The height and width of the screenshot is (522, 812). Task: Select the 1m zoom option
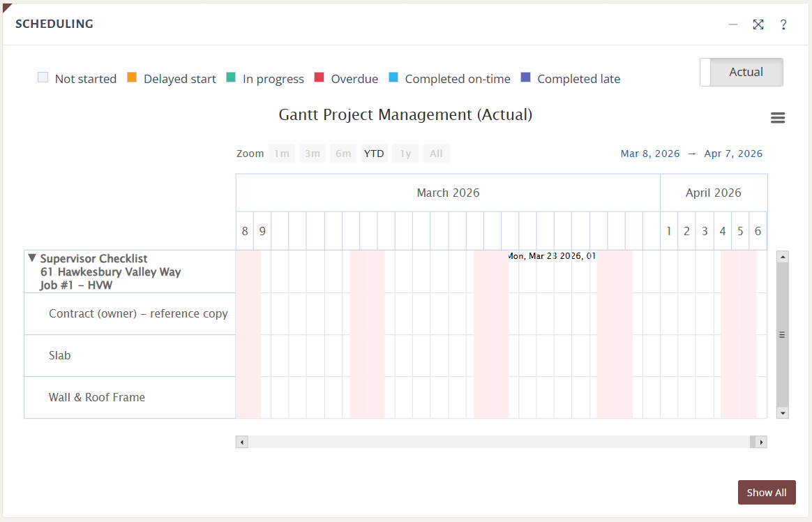(x=281, y=154)
